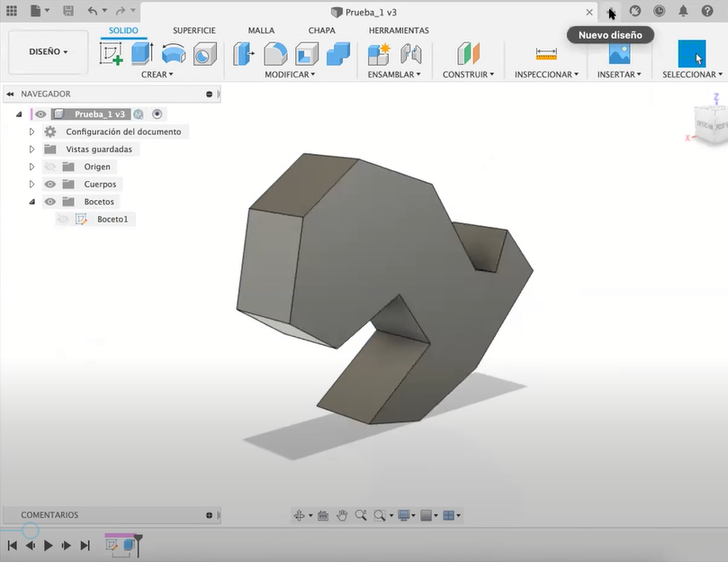Redo the last action

click(121, 11)
